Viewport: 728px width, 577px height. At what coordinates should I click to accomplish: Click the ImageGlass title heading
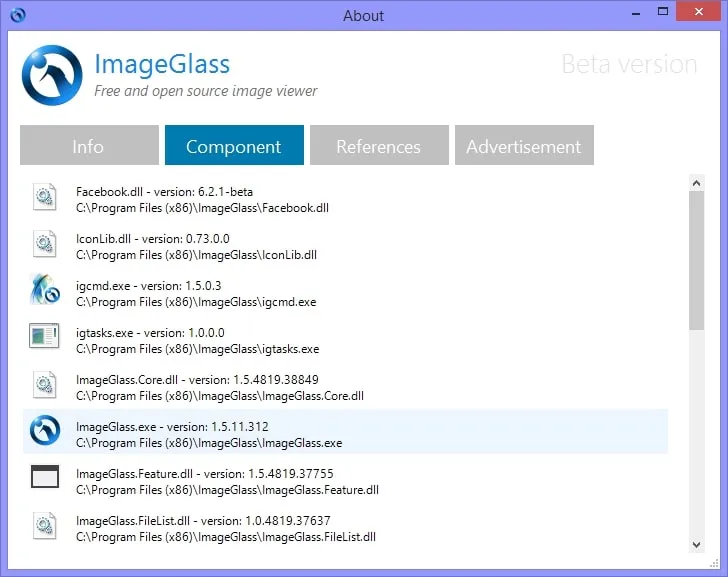coord(162,64)
